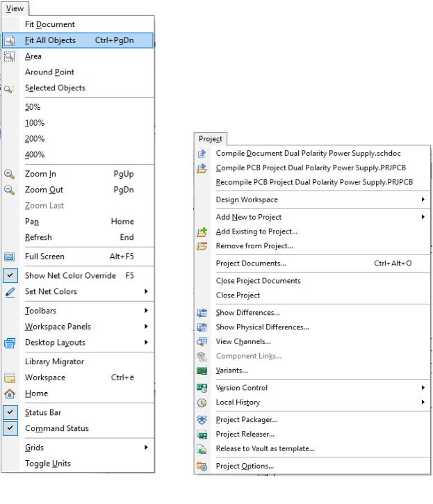Click the Set Net Colors pen icon

[10, 291]
